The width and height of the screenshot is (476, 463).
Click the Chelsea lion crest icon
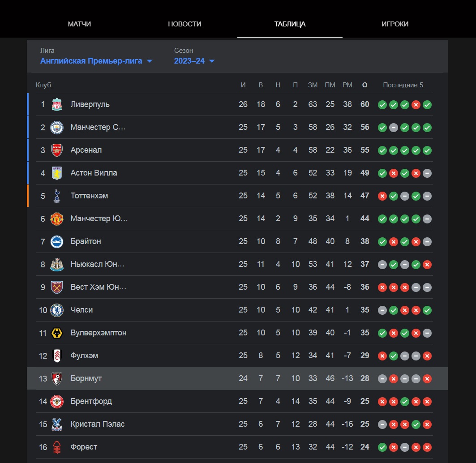coord(57,310)
